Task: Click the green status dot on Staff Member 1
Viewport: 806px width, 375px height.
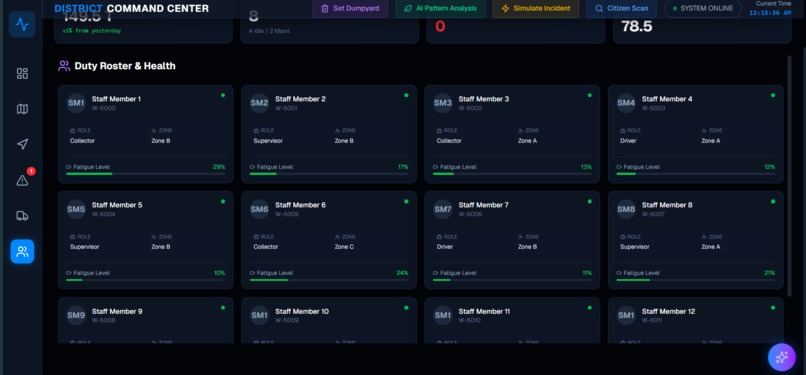Action: (x=223, y=95)
